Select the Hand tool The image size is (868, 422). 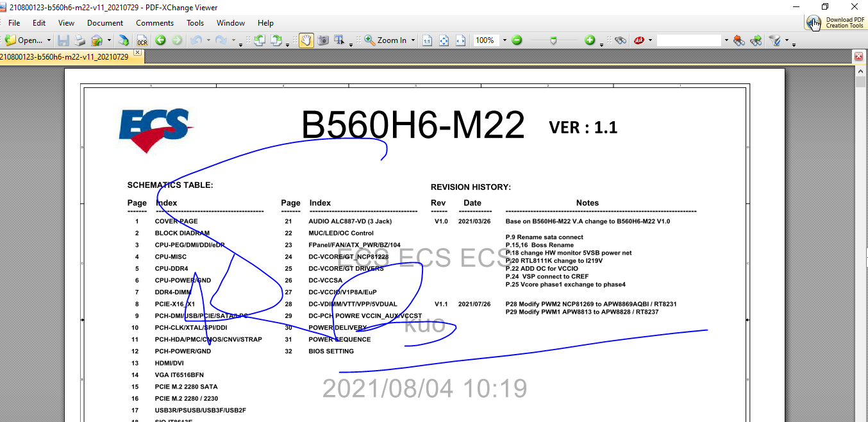tap(306, 40)
